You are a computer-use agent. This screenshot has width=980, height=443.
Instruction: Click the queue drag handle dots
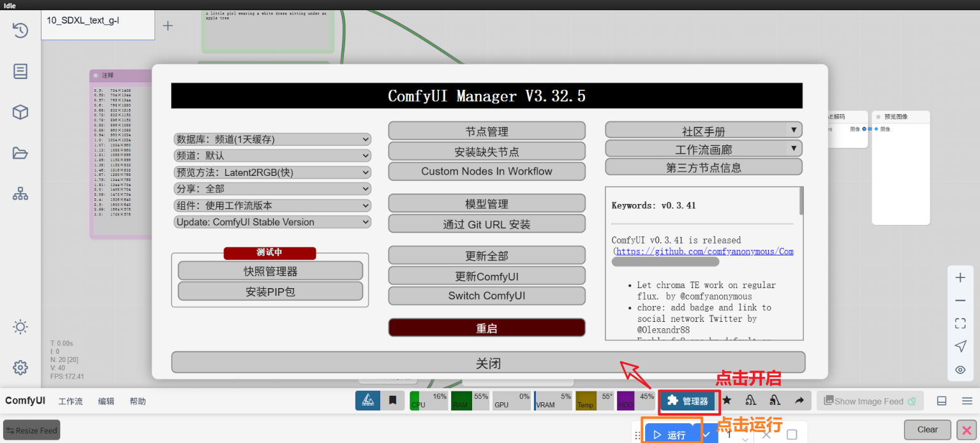click(x=637, y=435)
